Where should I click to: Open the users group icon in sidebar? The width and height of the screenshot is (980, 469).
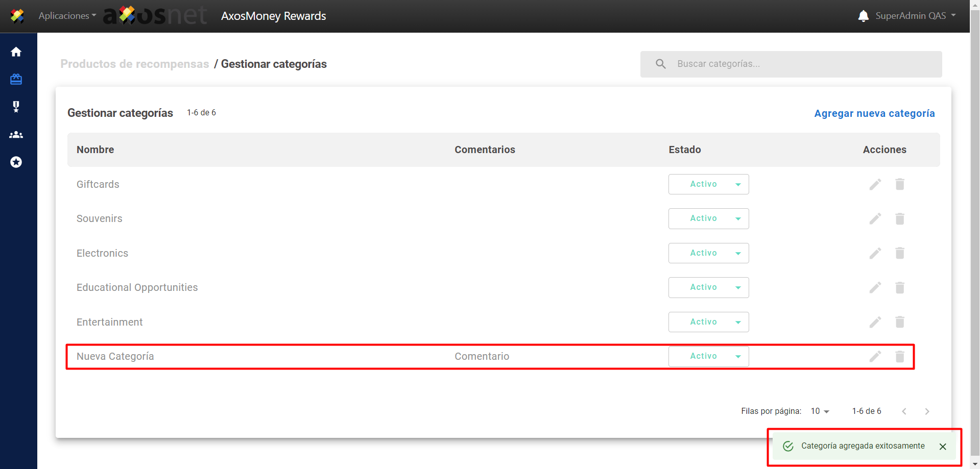pos(16,135)
